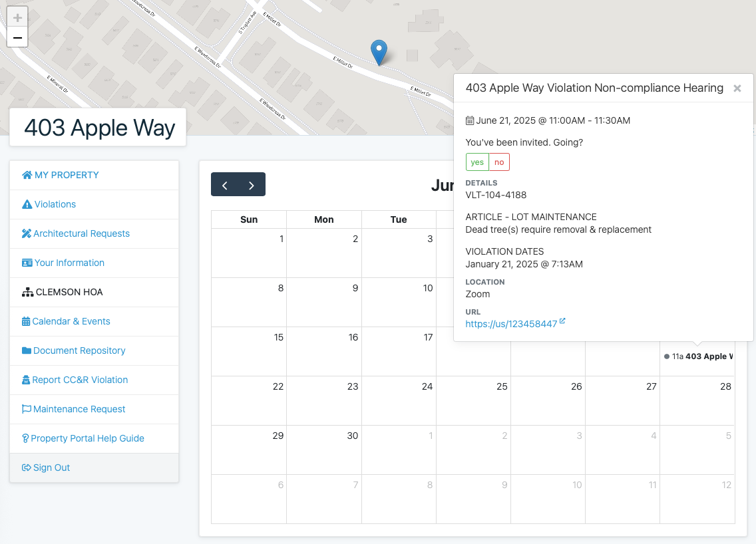Image resolution: width=756 pixels, height=544 pixels.
Task: Click the June 21, 2025 event time
Action: click(553, 120)
